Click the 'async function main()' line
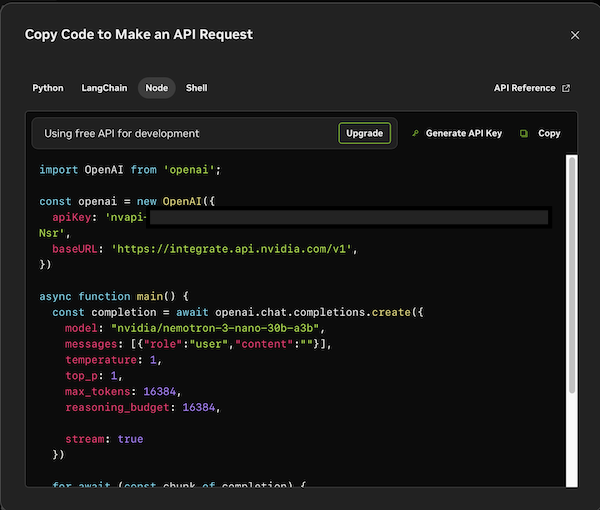Screen dimensions: 600x510 pos(114,297)
